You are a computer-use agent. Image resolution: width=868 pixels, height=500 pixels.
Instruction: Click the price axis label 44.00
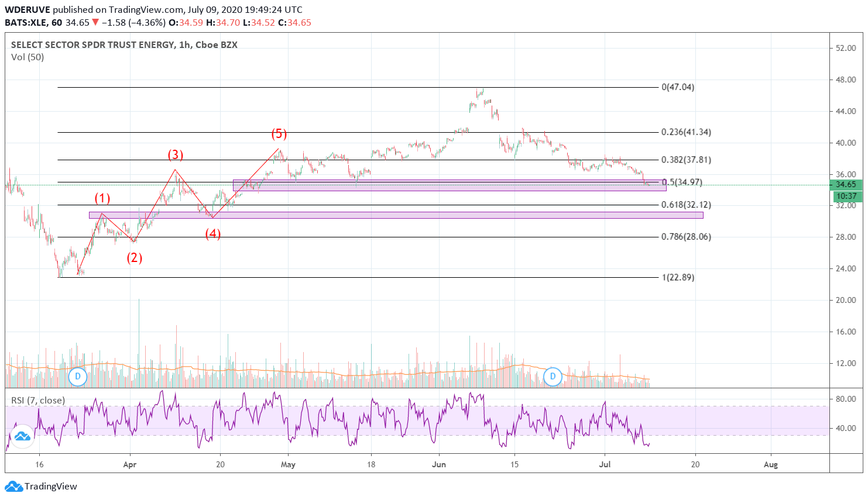coord(846,112)
